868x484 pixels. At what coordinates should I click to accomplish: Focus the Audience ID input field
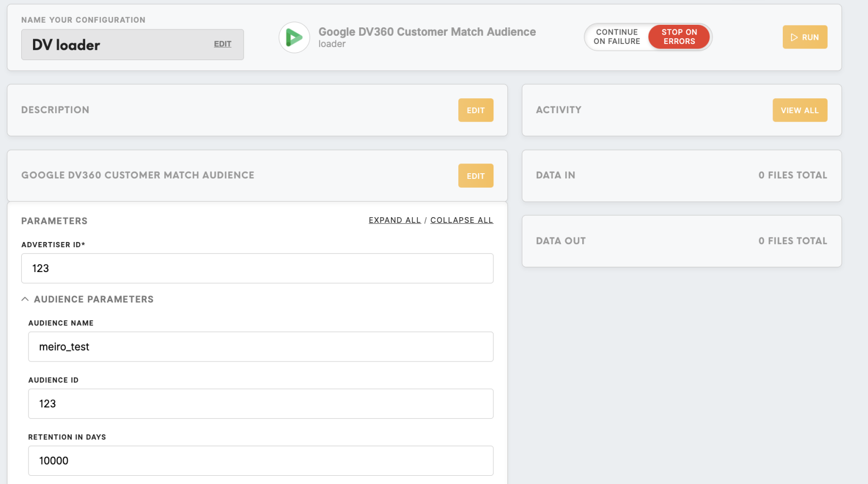[261, 404]
